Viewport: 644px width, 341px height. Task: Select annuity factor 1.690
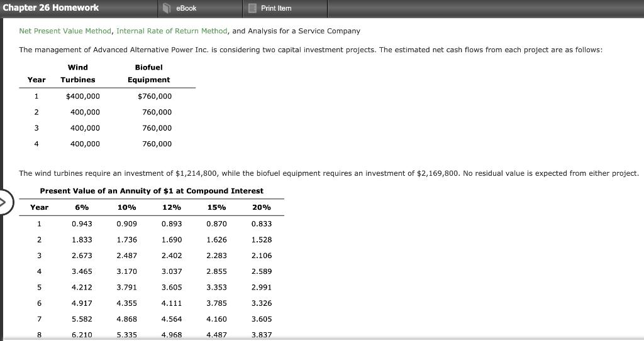click(172, 240)
